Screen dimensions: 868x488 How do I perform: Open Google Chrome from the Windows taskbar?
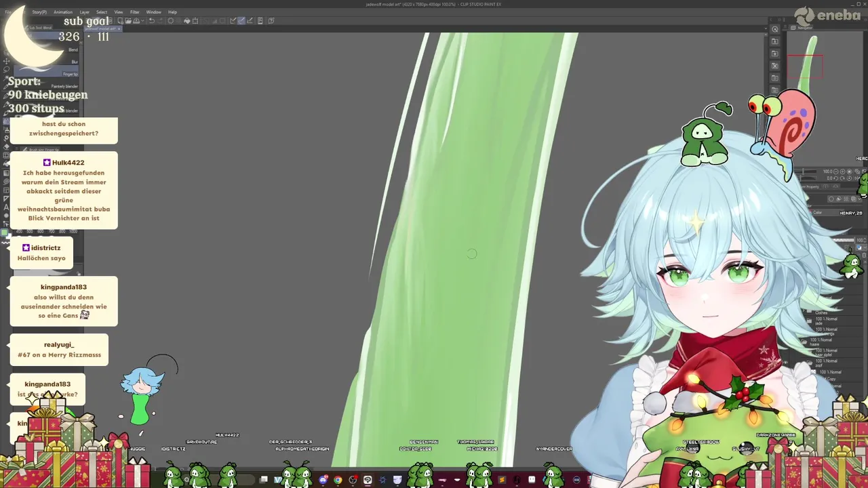(338, 480)
